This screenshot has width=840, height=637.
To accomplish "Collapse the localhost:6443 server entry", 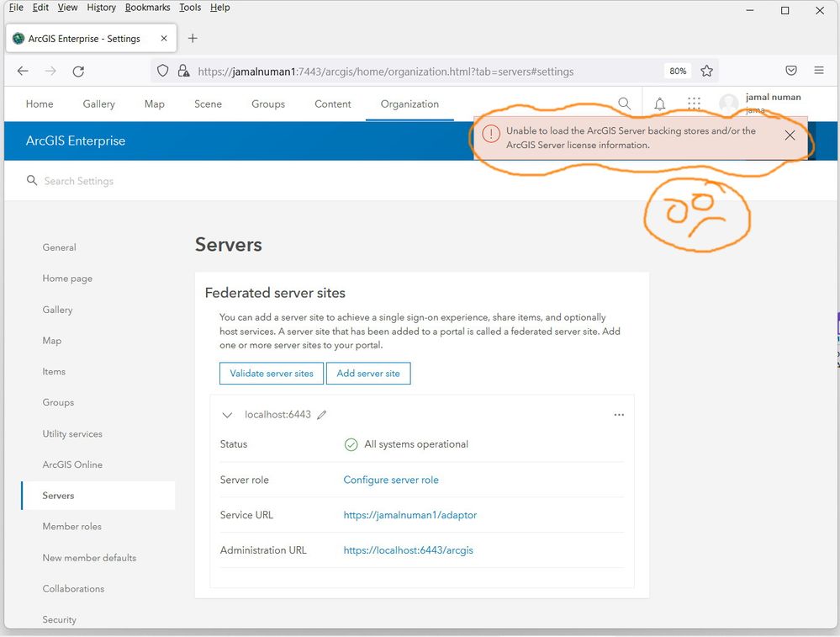I will (227, 415).
